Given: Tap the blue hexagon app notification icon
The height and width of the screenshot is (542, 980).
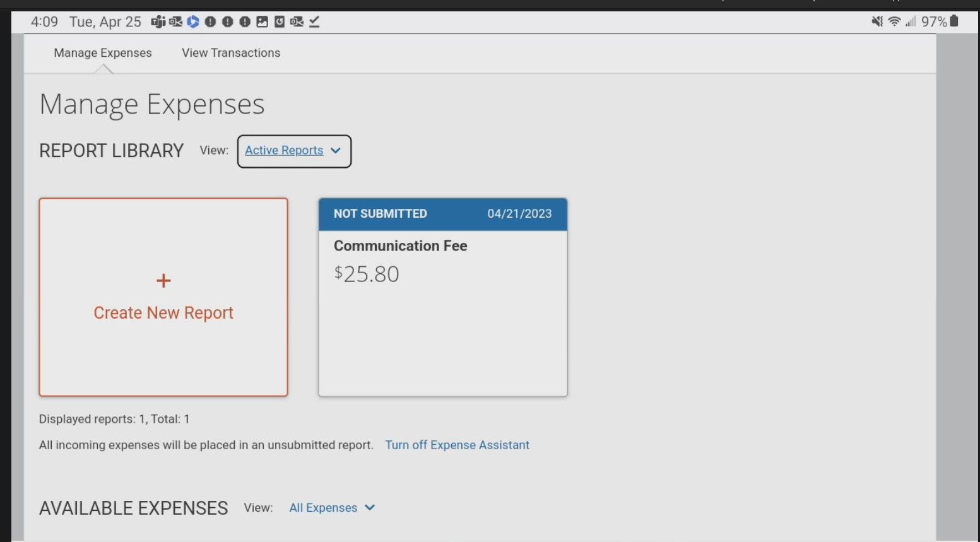Looking at the screenshot, I should click(193, 22).
